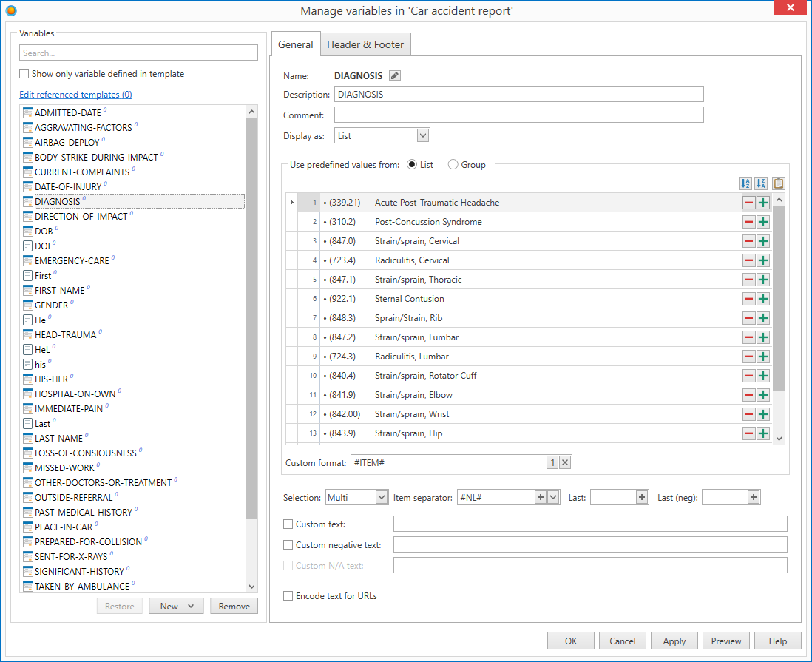Add row after Strain/sprain, Lumbar
The image size is (812, 662).
click(762, 337)
